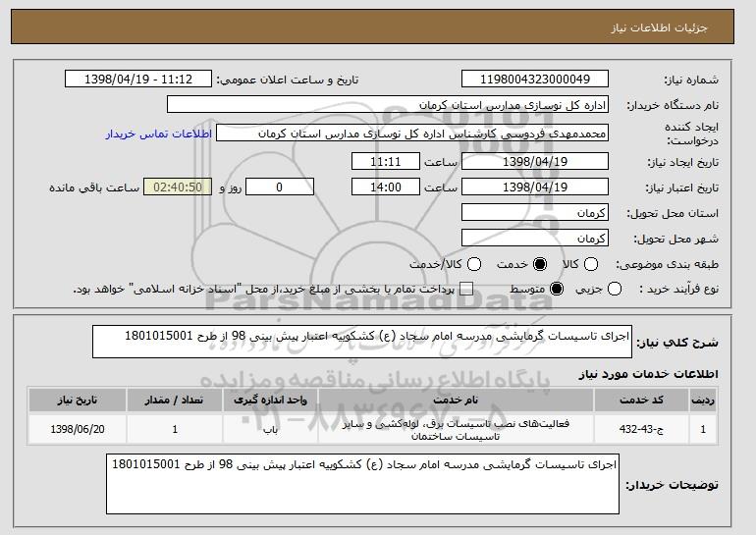Click the تاریخ اعتبار نیاز date field

click(535, 187)
